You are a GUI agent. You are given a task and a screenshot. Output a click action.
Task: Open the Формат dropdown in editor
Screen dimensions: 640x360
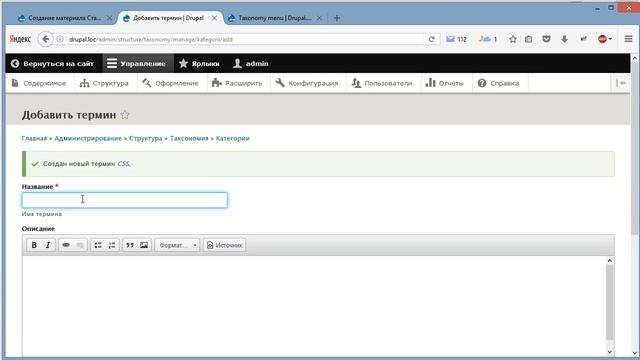click(x=177, y=245)
